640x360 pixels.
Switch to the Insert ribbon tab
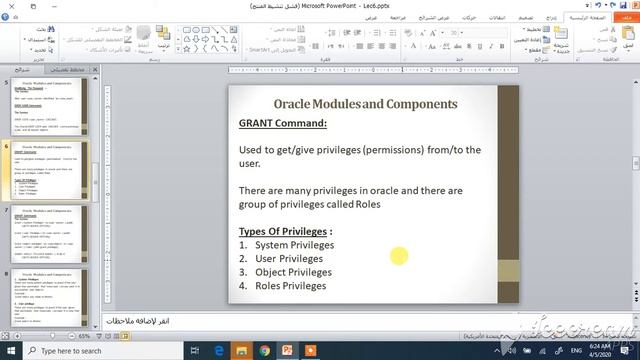coord(551,18)
